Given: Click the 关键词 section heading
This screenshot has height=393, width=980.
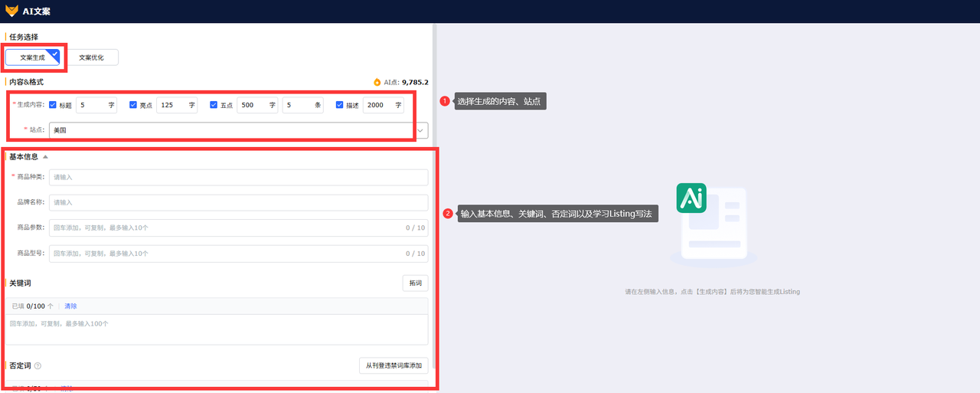Looking at the screenshot, I should click(20, 283).
